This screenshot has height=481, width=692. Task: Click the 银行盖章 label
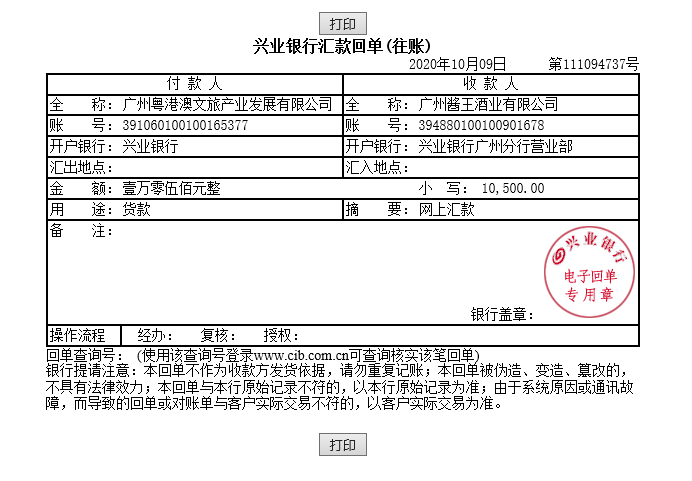(502, 315)
